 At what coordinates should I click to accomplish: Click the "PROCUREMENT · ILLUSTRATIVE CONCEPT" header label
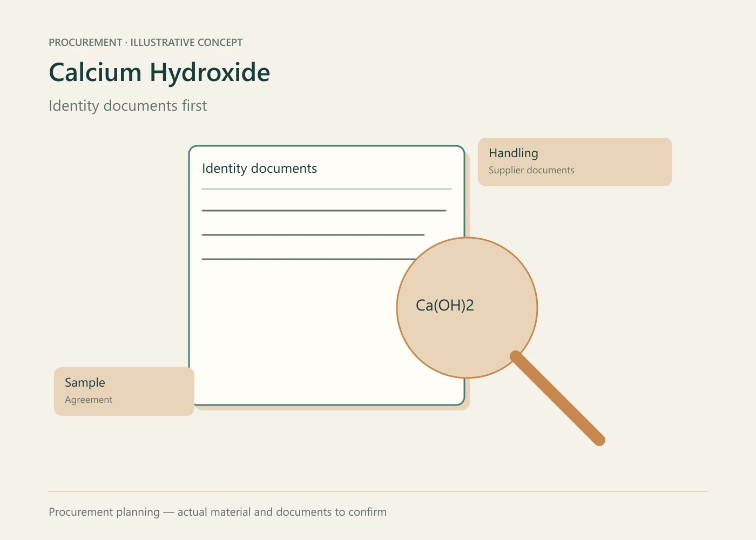point(146,43)
